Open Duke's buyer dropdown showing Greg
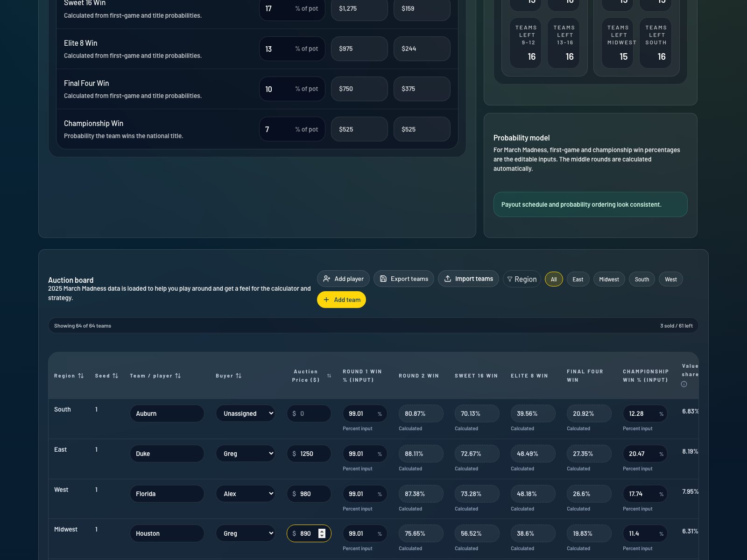This screenshot has width=747, height=560. point(245,453)
